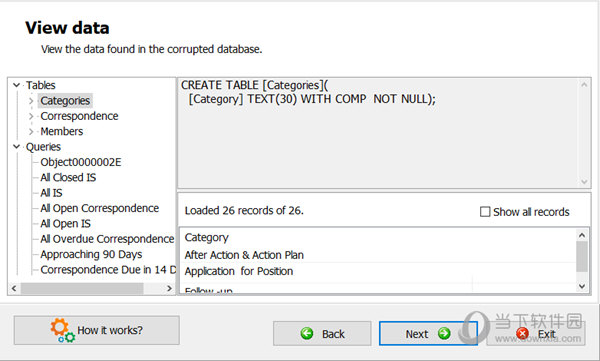Collapse the Queries tree node

tap(16, 147)
